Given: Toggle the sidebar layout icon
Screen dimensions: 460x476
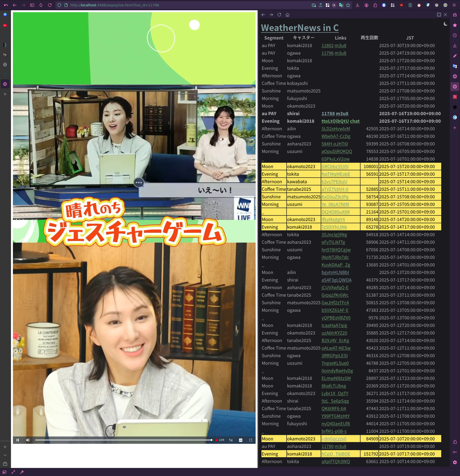Looking at the screenshot, I should point(32,5).
